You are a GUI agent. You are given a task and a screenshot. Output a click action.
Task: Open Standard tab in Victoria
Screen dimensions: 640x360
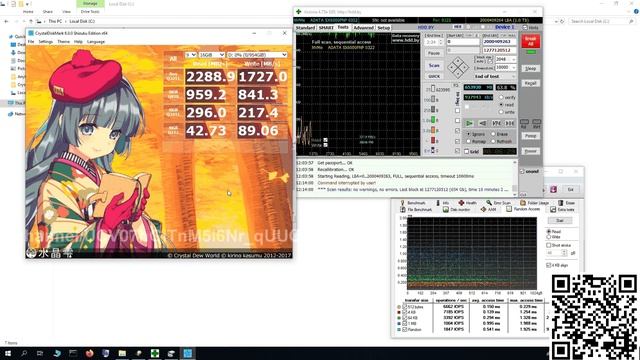[x=305, y=28]
